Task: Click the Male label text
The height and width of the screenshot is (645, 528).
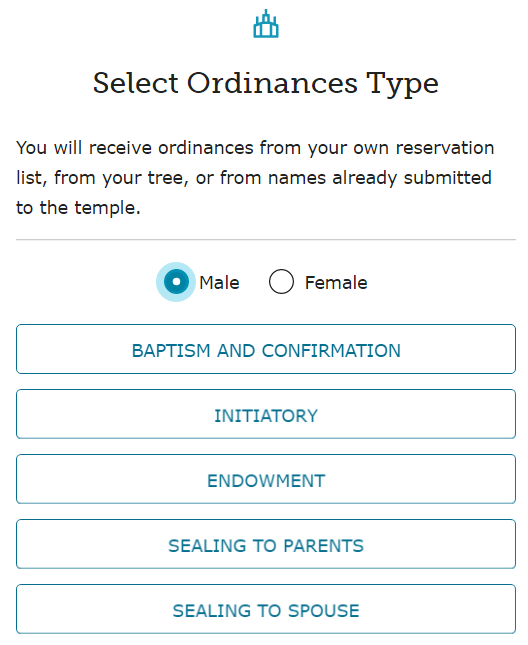Action: point(219,283)
